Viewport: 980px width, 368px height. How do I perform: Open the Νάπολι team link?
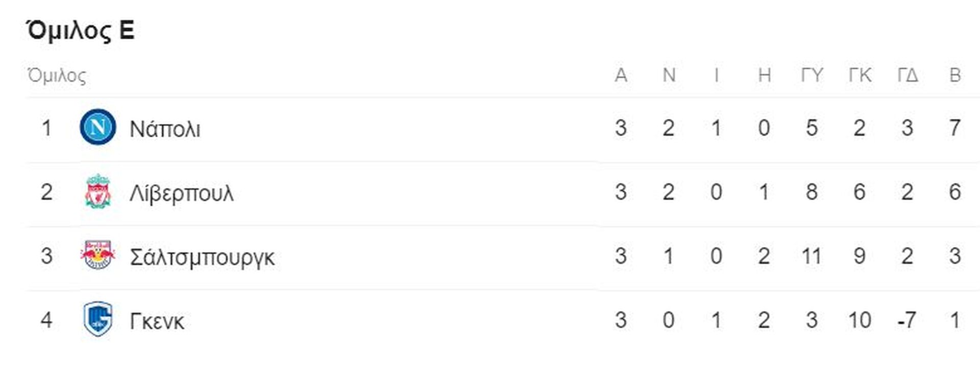coord(165,129)
